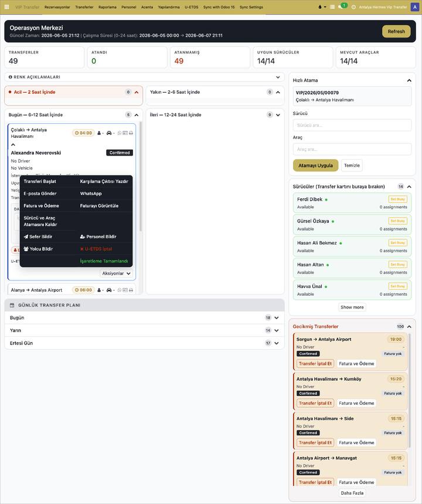Click the printer icon on Çolaklı transfer card

(x=131, y=133)
